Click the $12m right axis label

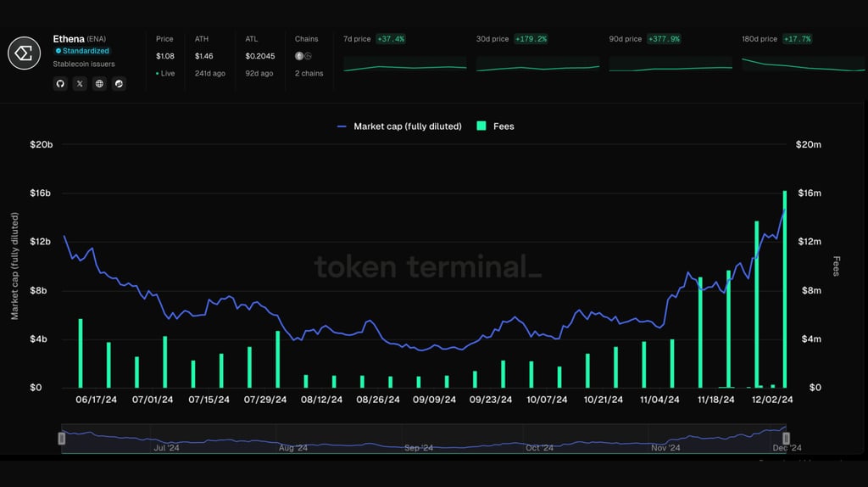pos(810,242)
